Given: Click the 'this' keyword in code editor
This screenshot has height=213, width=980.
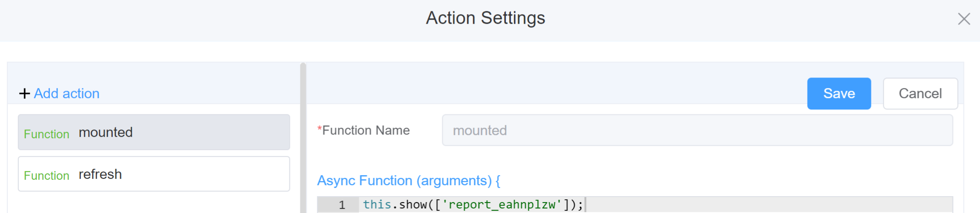Looking at the screenshot, I should tap(377, 205).
